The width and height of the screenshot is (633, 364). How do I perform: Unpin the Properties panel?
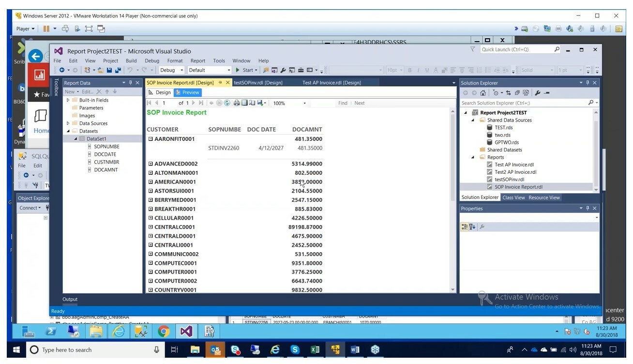tap(588, 208)
